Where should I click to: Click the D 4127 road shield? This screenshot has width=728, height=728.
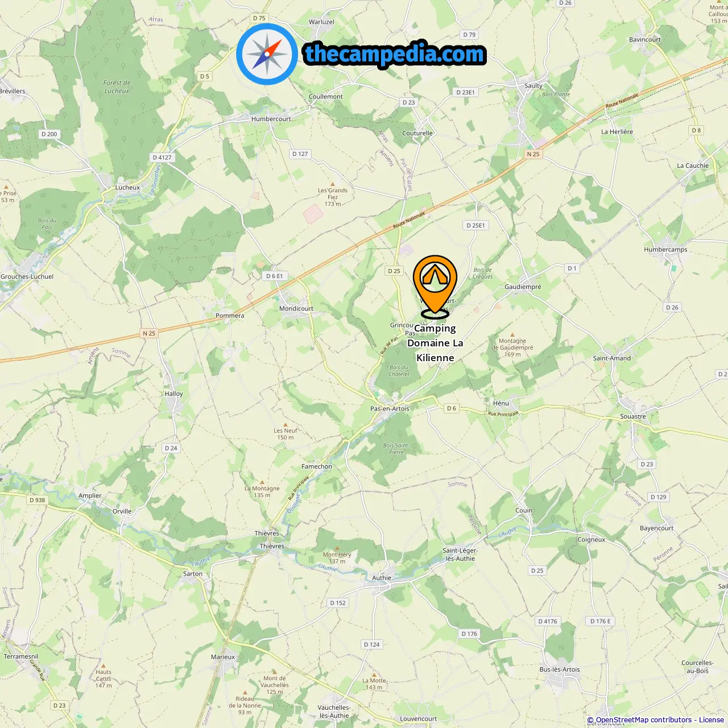coord(162,158)
